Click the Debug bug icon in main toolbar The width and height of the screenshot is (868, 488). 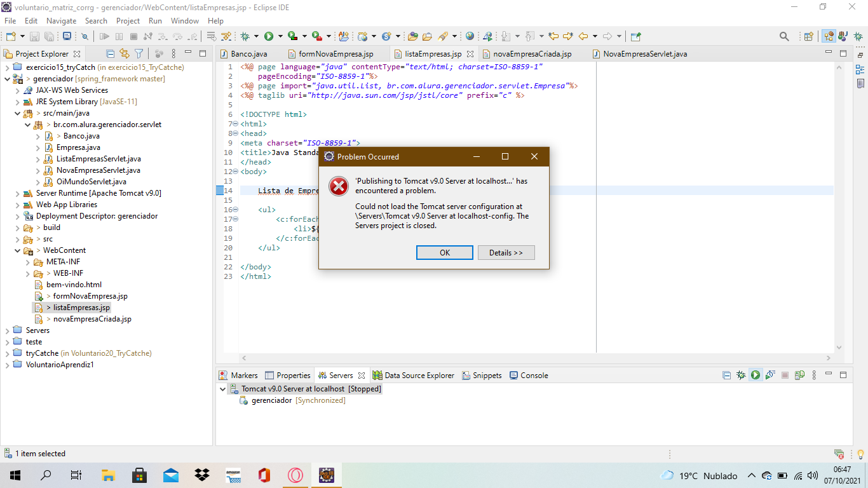pyautogui.click(x=245, y=37)
